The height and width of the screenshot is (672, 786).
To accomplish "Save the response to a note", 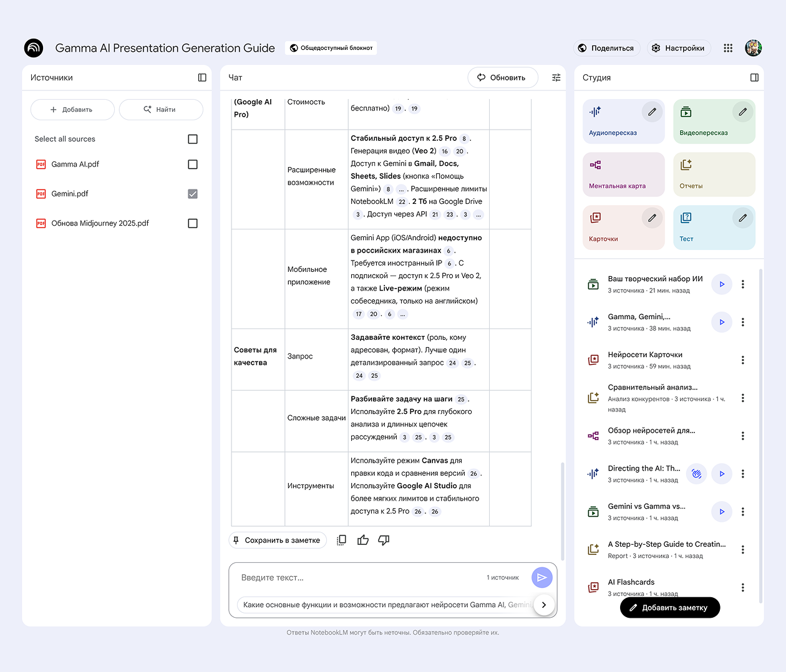I will pos(277,540).
